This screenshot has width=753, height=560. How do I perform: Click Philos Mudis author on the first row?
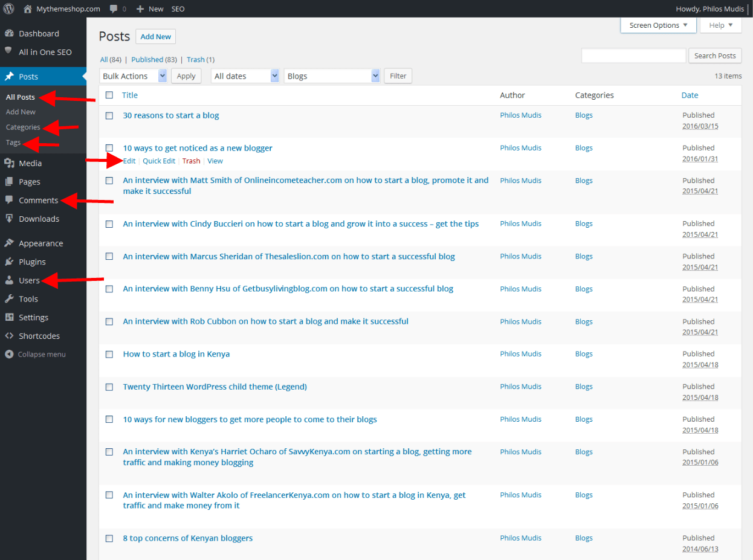pyautogui.click(x=521, y=115)
